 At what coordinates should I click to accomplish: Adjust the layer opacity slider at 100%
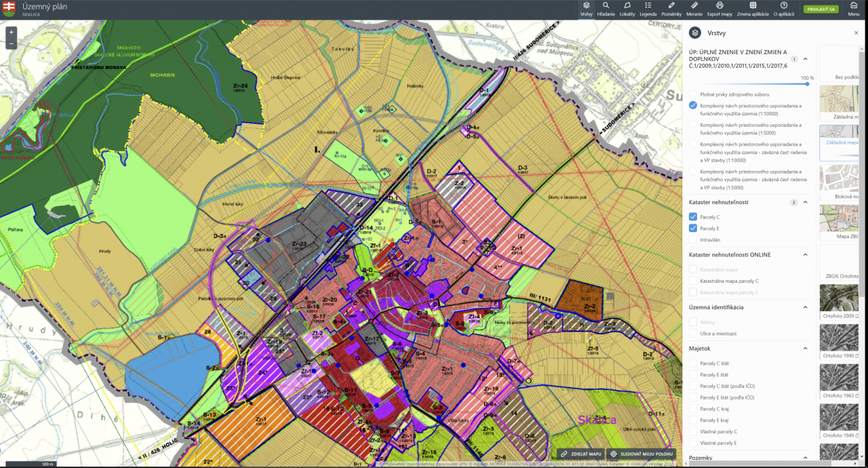pyautogui.click(x=807, y=84)
